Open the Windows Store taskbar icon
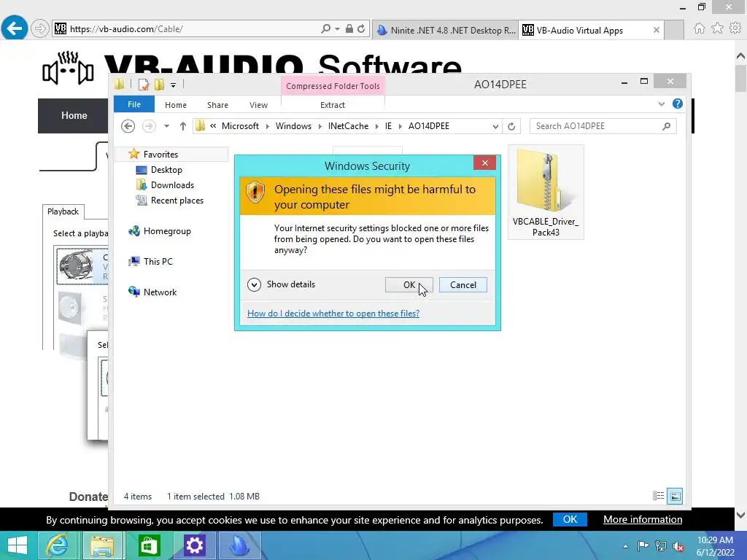 pyautogui.click(x=149, y=545)
